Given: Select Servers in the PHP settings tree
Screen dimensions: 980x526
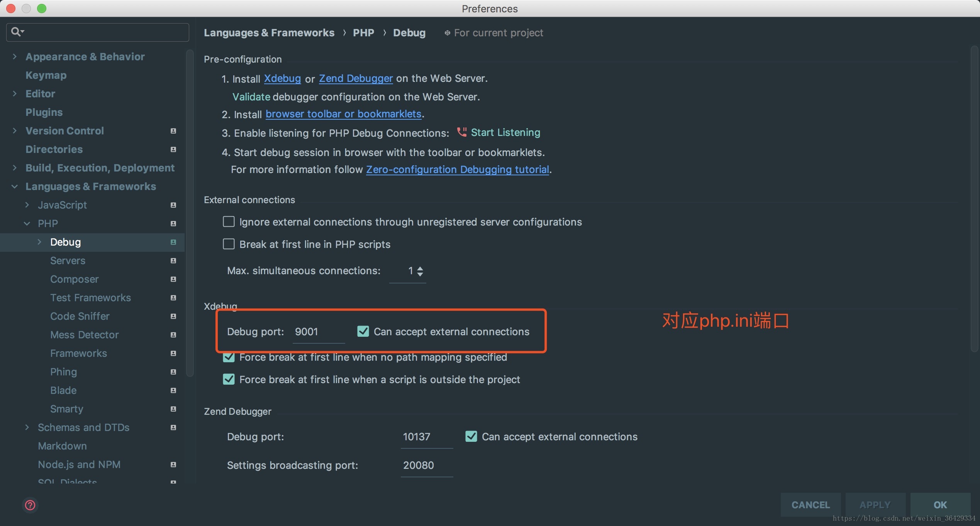Looking at the screenshot, I should coord(68,261).
